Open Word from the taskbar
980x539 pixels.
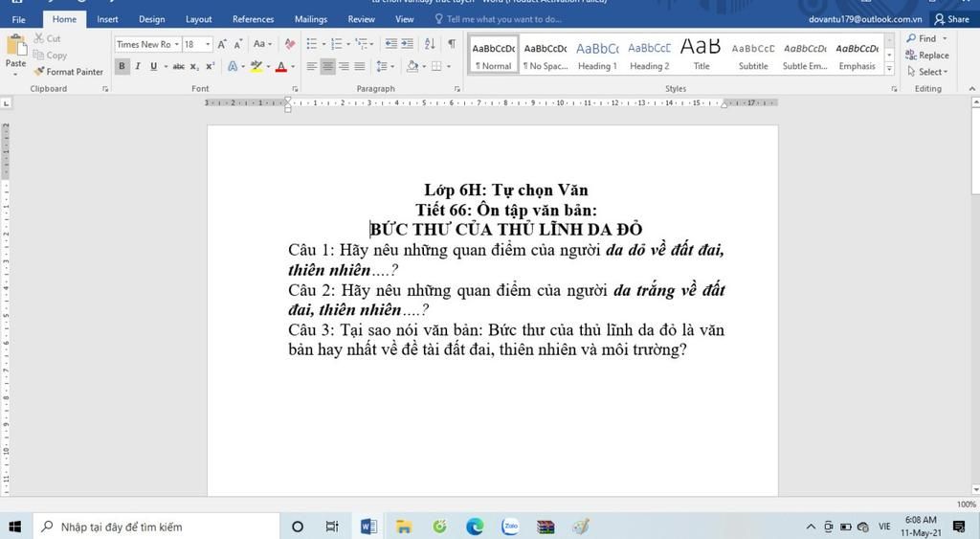368,527
